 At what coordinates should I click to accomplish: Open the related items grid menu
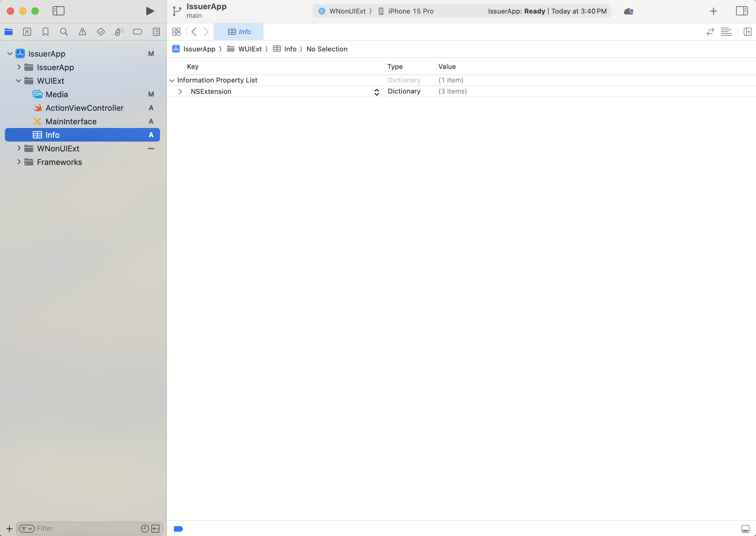(176, 32)
